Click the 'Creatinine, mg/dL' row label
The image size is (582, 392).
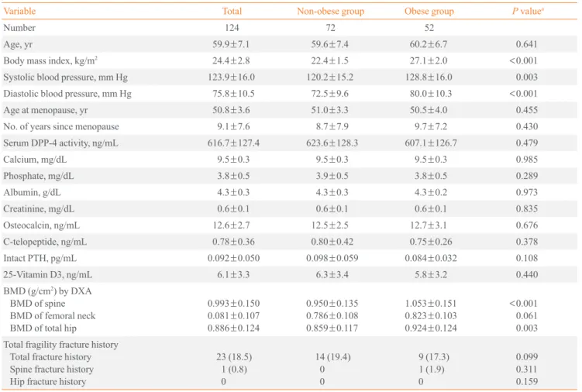(x=39, y=209)
